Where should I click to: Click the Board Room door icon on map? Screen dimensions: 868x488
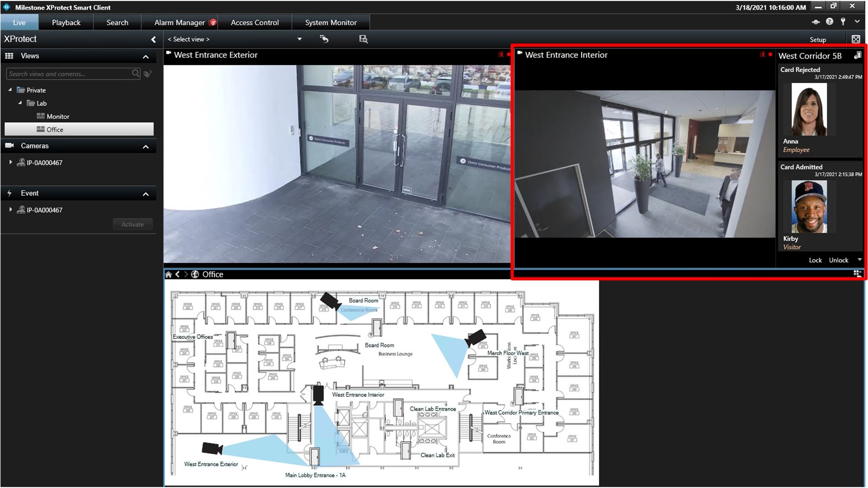[376, 328]
